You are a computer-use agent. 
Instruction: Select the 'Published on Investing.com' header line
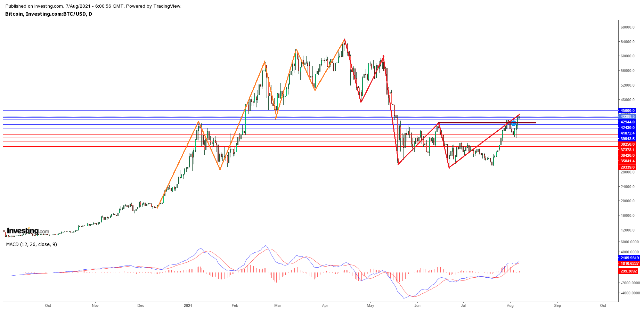tap(93, 6)
